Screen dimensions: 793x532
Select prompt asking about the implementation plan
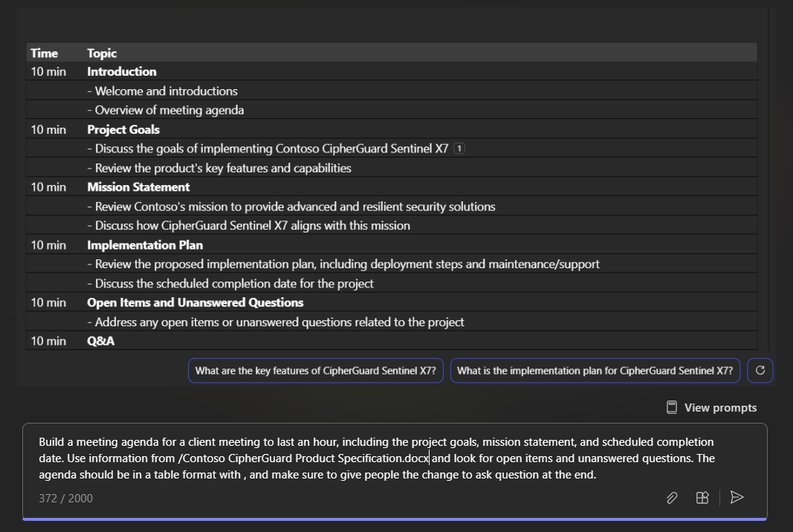(595, 370)
